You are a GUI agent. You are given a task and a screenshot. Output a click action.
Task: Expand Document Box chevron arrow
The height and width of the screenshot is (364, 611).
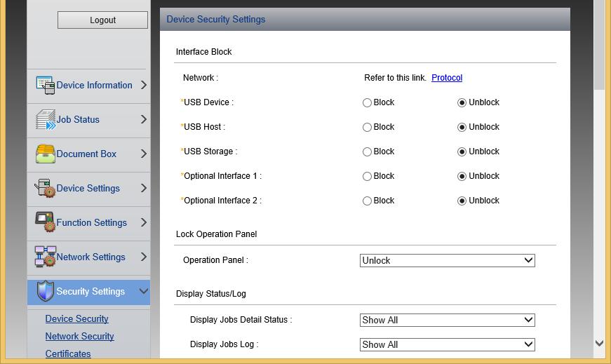click(143, 154)
